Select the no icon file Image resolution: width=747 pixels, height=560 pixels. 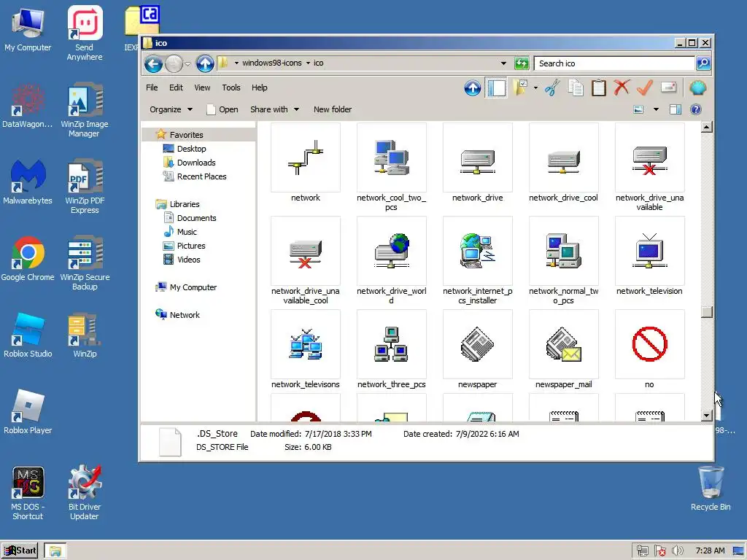[649, 349]
